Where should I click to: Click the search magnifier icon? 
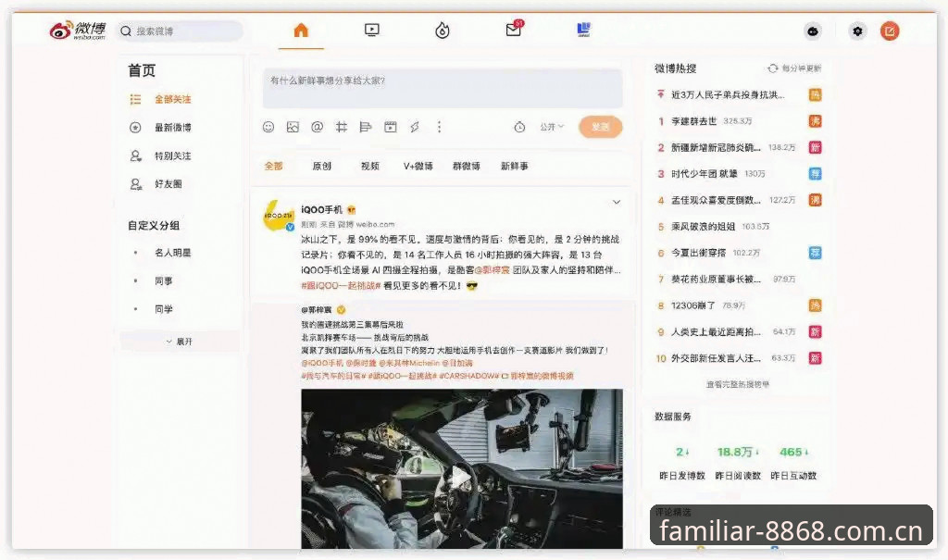point(126,31)
